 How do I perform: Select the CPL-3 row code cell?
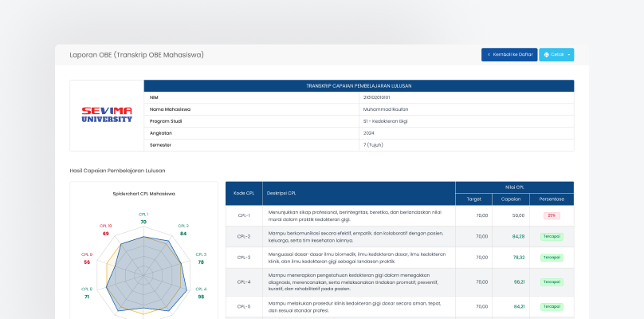244,258
